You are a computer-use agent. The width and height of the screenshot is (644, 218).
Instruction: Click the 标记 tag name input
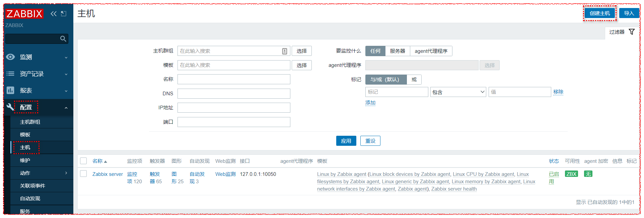click(x=397, y=92)
